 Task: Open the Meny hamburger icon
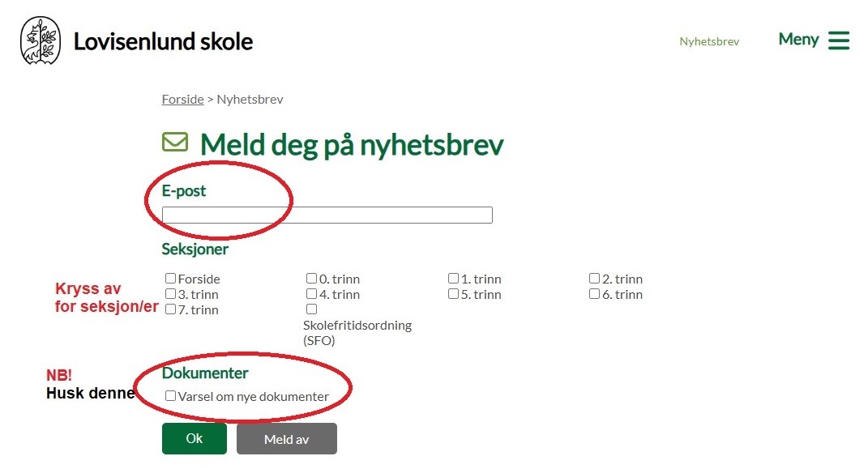pyautogui.click(x=838, y=41)
